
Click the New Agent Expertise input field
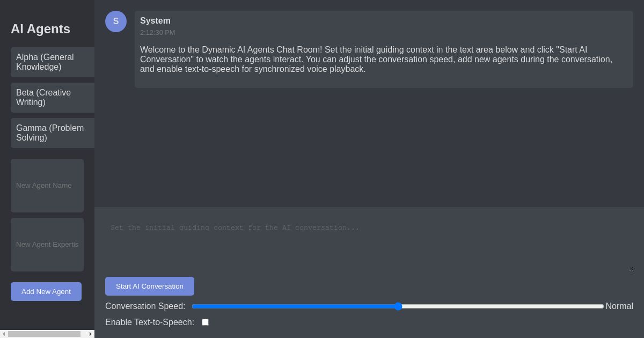[x=47, y=245]
